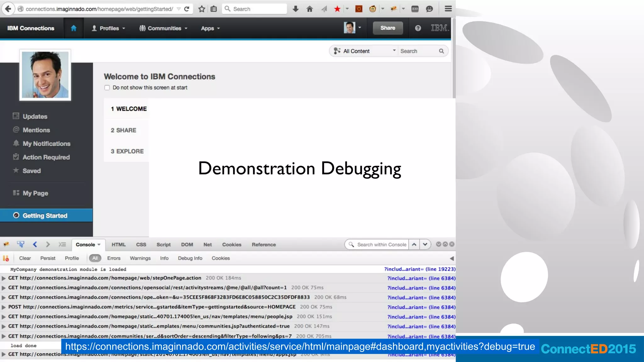Click the Share button
Screen dimensions: 644x362
point(388,28)
